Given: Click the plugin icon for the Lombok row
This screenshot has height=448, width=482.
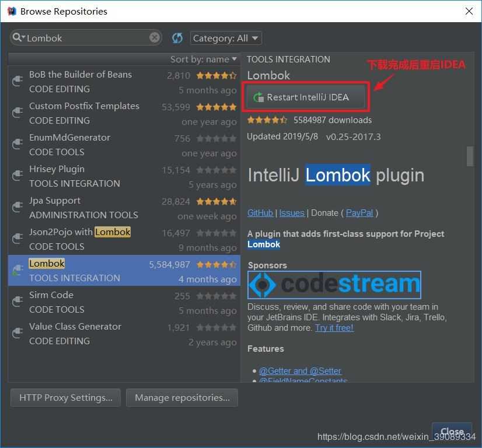Looking at the screenshot, I should click(18, 271).
